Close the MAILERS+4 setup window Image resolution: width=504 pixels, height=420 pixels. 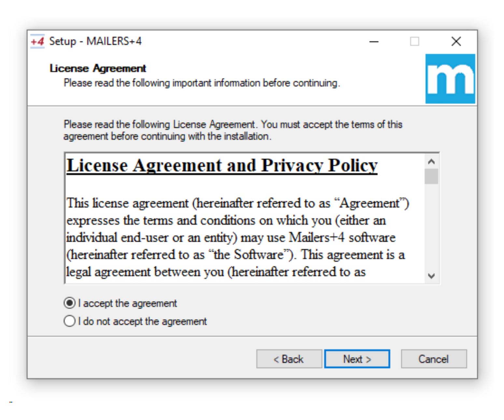click(456, 42)
